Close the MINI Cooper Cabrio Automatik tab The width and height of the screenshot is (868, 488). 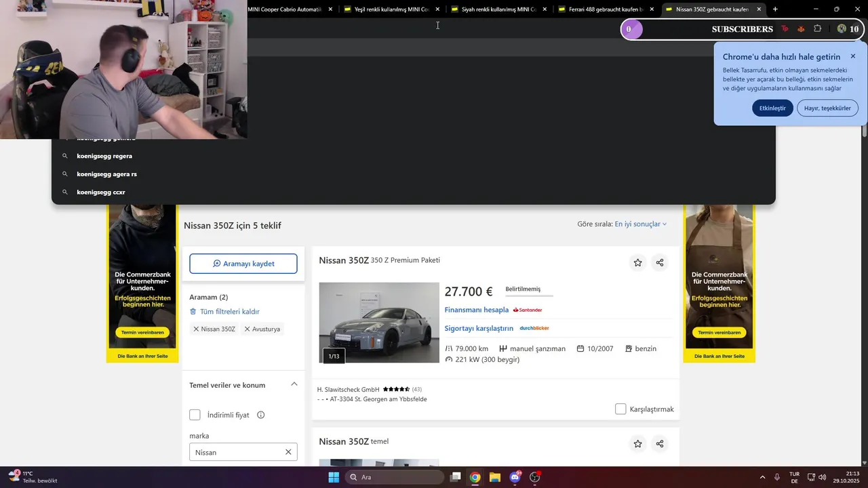(x=330, y=9)
